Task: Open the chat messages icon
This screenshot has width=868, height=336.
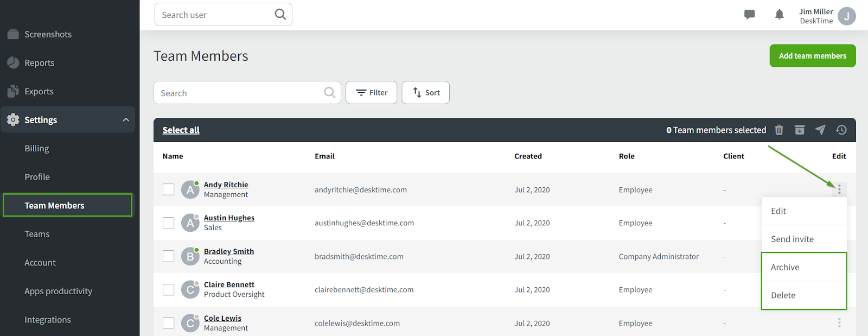Action: (749, 15)
